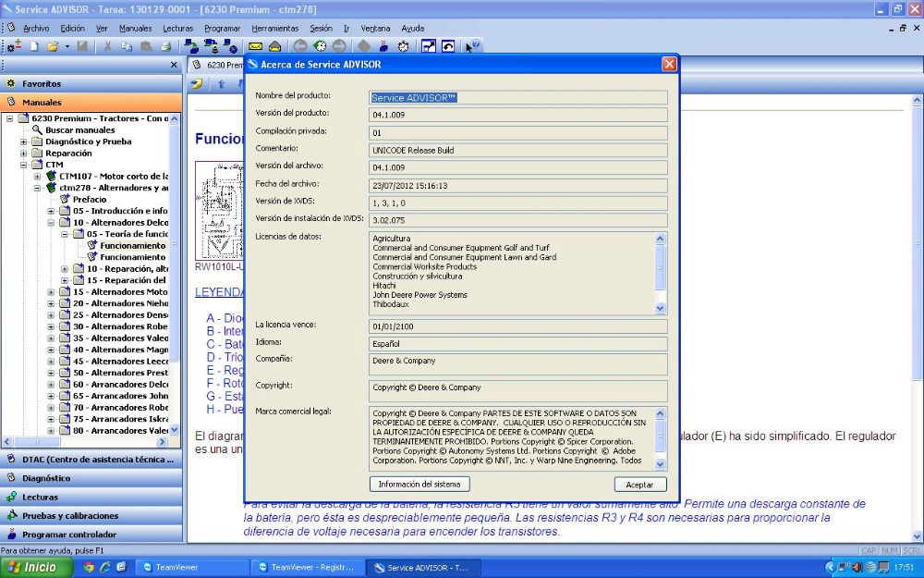Click Chrome quick launch icon
Image resolution: width=924 pixels, height=578 pixels.
(89, 568)
